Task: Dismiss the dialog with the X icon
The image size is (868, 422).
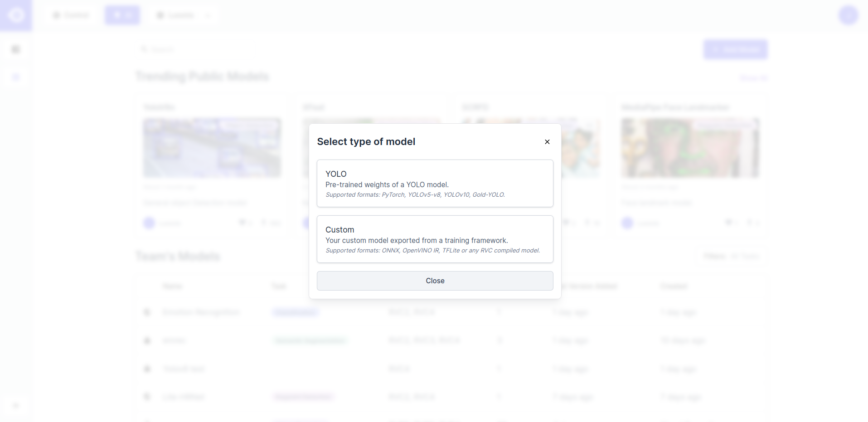Action: pyautogui.click(x=547, y=142)
